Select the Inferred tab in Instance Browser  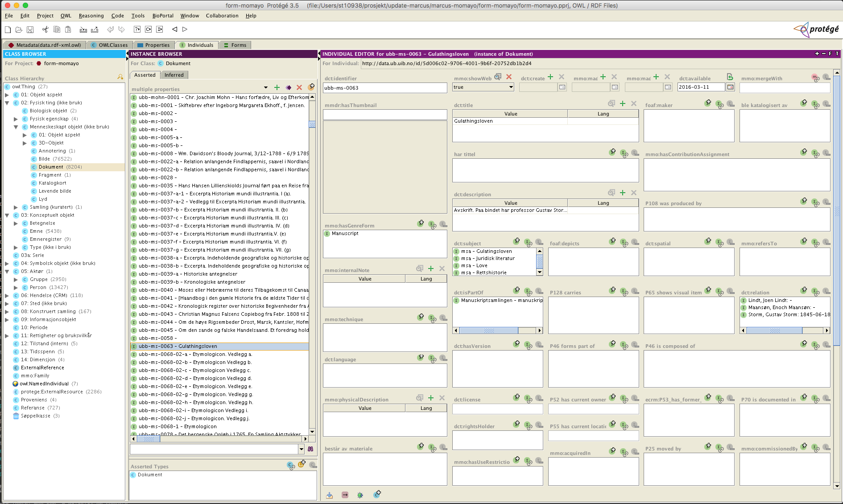[x=174, y=75]
